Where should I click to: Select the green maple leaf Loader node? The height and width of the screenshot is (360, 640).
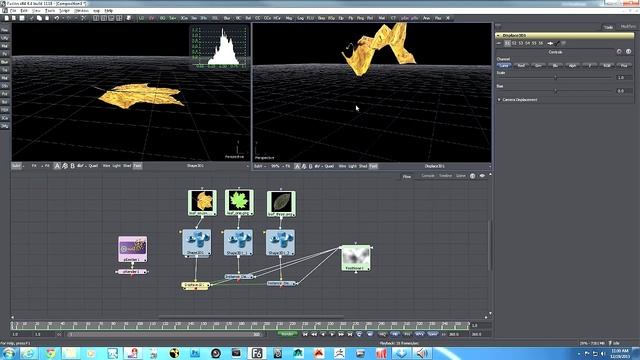239,202
